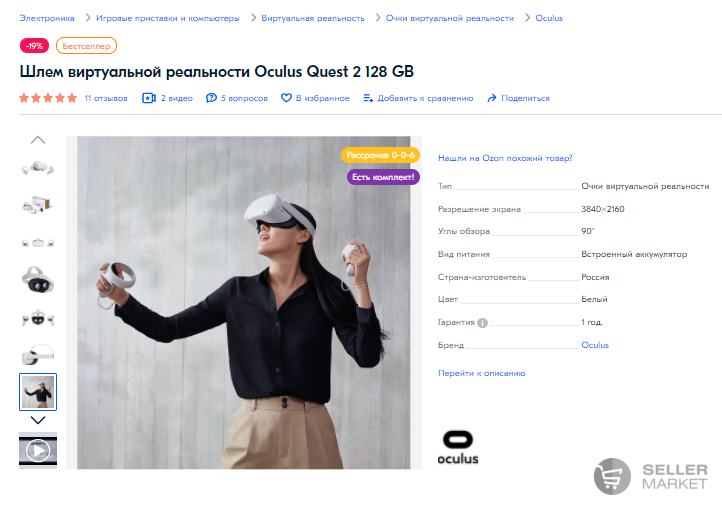Go to Виртуальная реальность breadcrumb category
722x505 pixels.
[x=313, y=18]
